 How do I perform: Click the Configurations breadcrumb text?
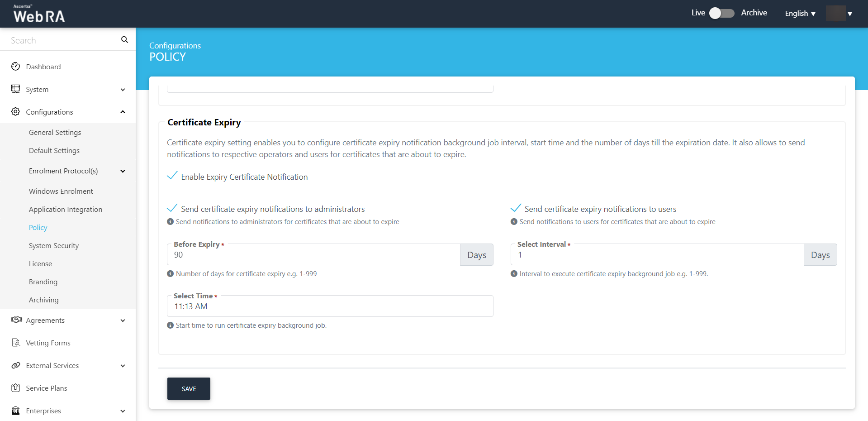tap(175, 46)
